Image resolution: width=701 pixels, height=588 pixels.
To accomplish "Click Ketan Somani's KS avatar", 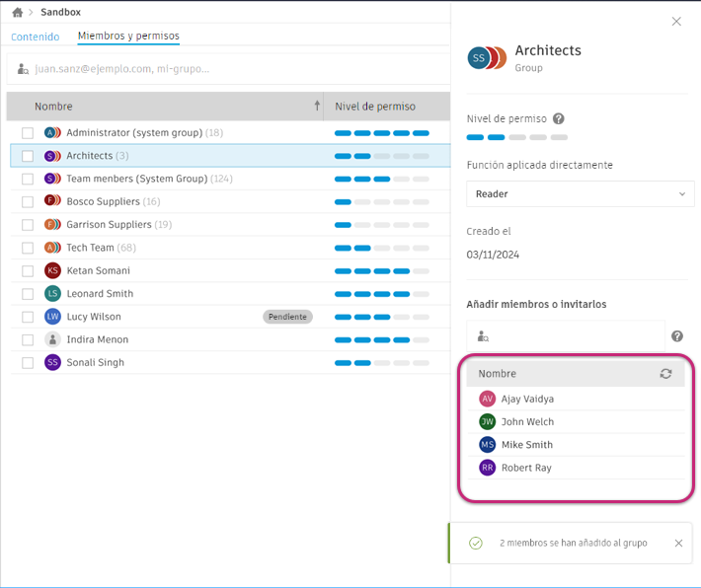I will [52, 270].
